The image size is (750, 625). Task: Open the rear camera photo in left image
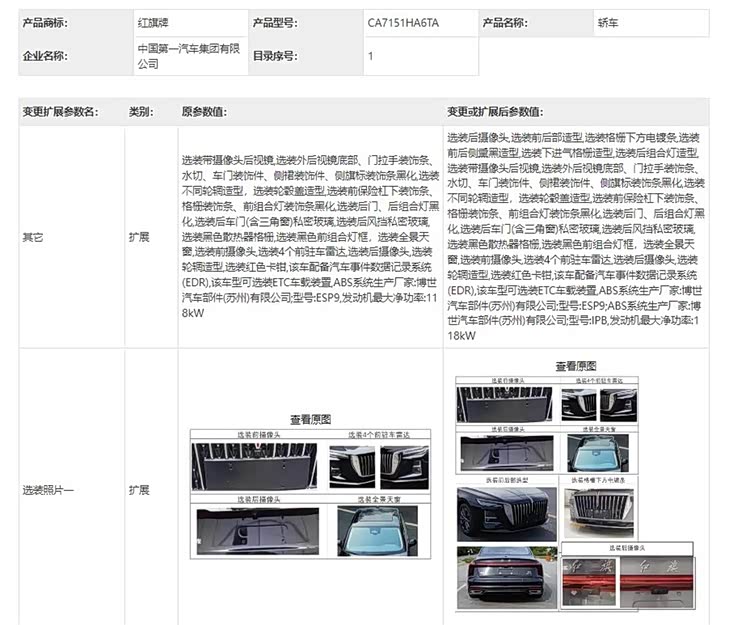pos(257,530)
